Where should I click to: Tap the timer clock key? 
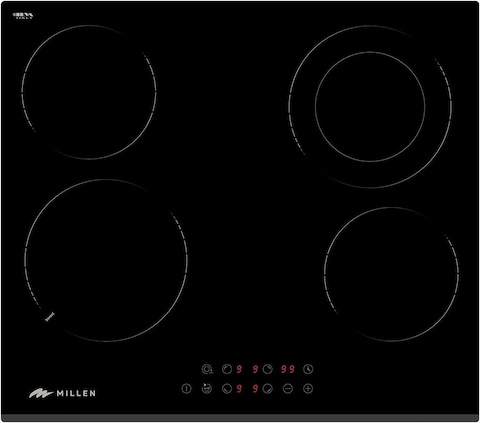point(308,369)
